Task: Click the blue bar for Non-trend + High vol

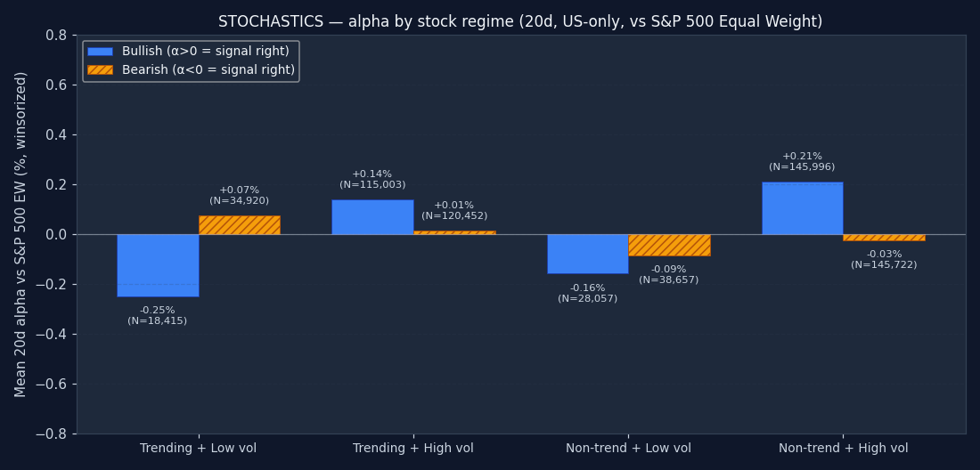Action: point(802,208)
